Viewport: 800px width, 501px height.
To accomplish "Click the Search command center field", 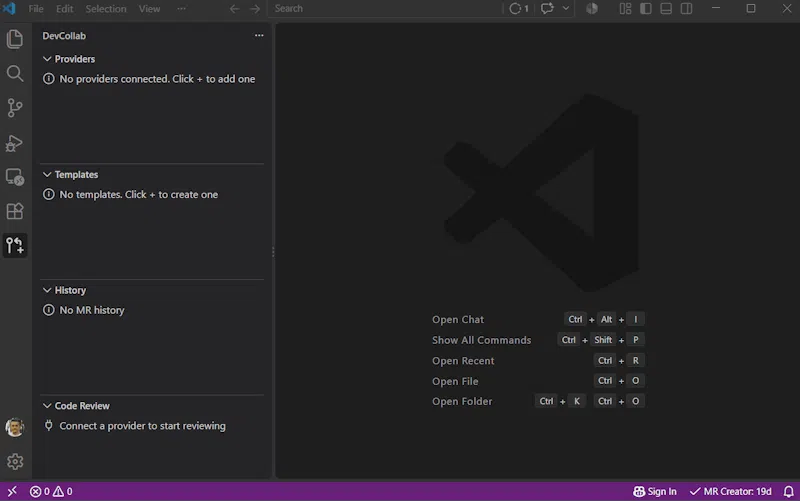I will coord(385,9).
